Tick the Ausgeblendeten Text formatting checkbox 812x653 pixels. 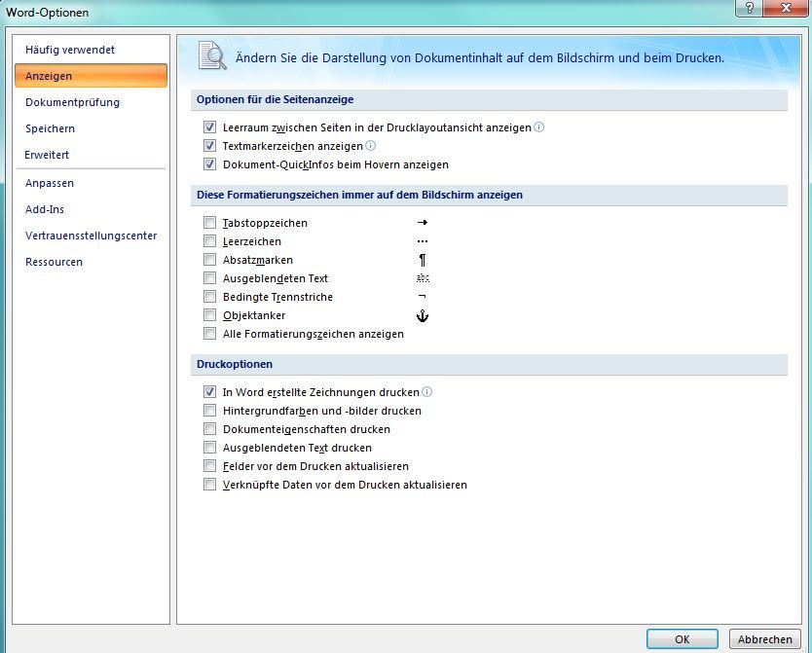pos(209,278)
